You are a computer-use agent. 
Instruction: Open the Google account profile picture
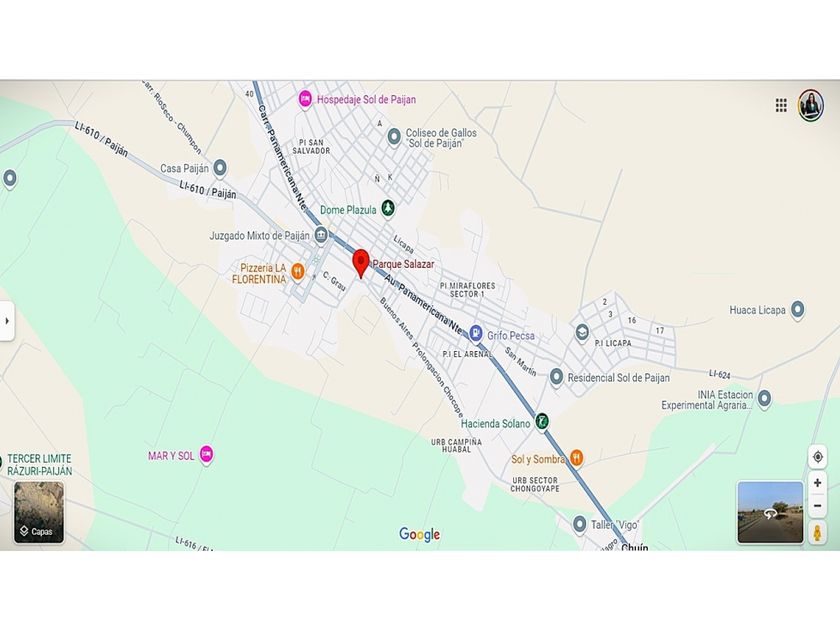click(x=811, y=106)
